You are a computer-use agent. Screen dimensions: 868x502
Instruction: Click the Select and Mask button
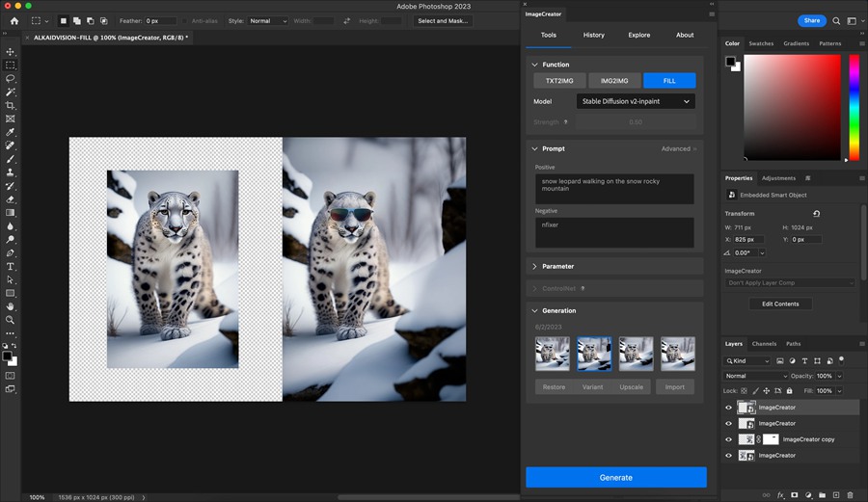pos(443,21)
